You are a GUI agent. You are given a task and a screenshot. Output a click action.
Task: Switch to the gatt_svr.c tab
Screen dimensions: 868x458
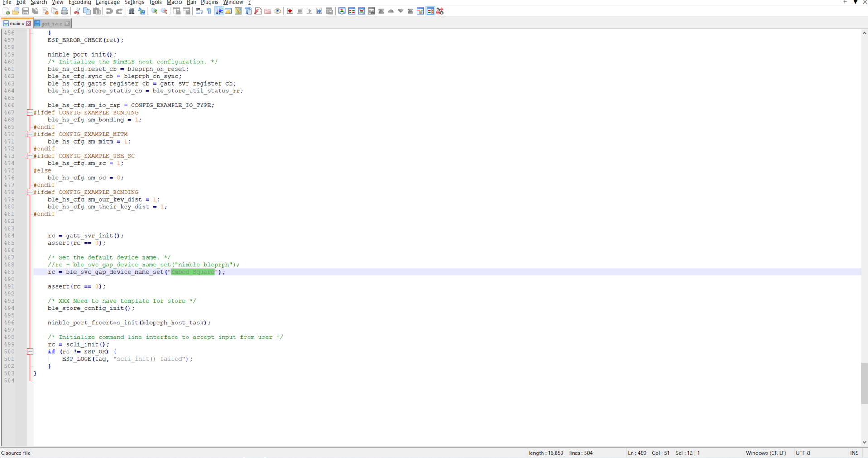(x=51, y=24)
